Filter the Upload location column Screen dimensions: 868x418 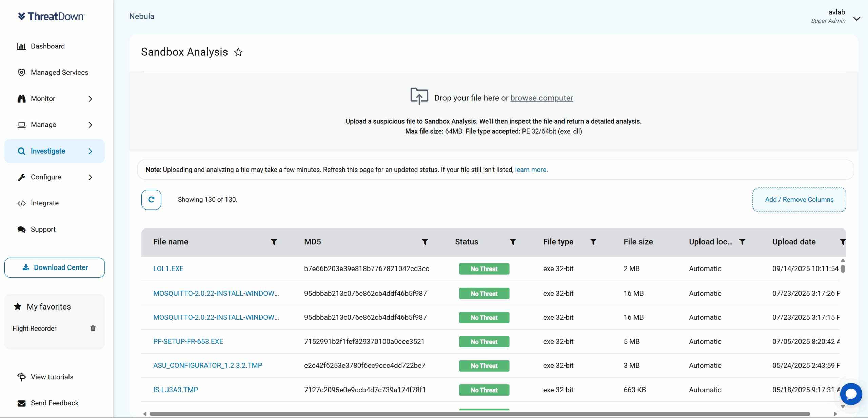click(x=742, y=242)
